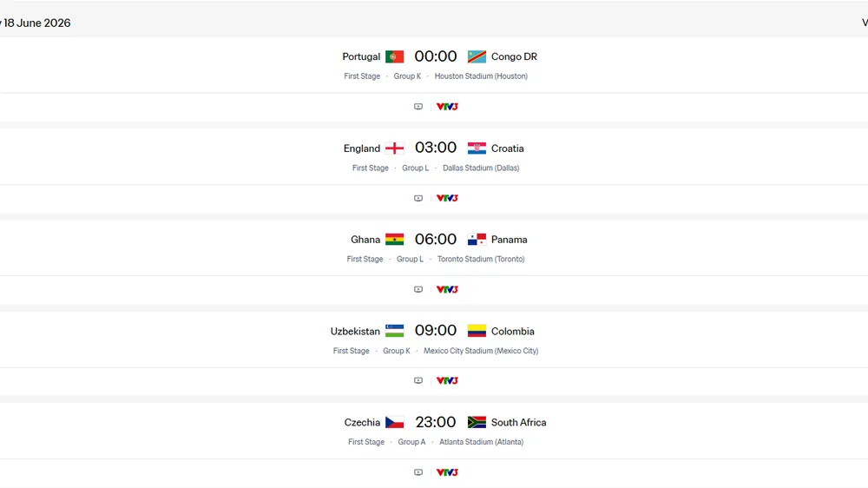Click the Congo DR flag icon
Image resolution: width=868 pixels, height=488 pixels.
(x=477, y=56)
